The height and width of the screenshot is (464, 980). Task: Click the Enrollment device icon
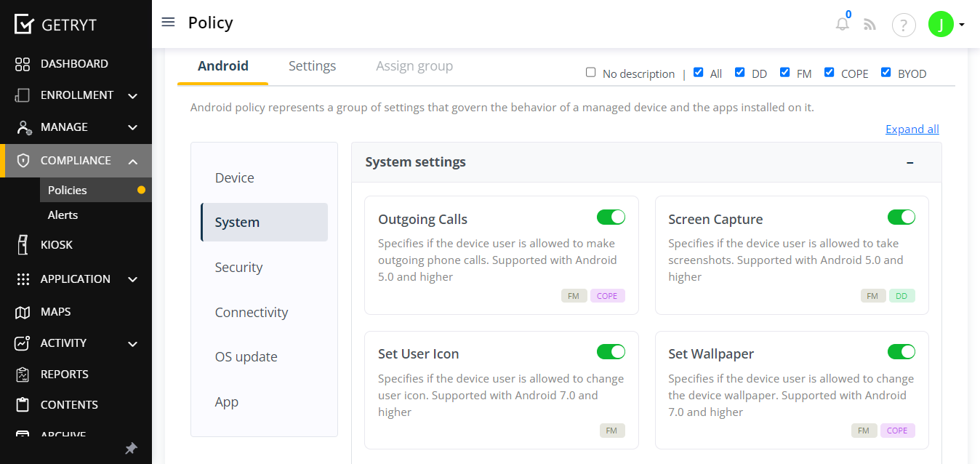point(23,95)
